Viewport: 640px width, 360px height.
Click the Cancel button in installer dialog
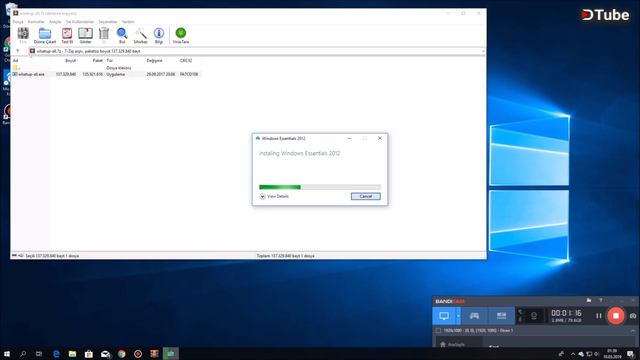click(365, 196)
